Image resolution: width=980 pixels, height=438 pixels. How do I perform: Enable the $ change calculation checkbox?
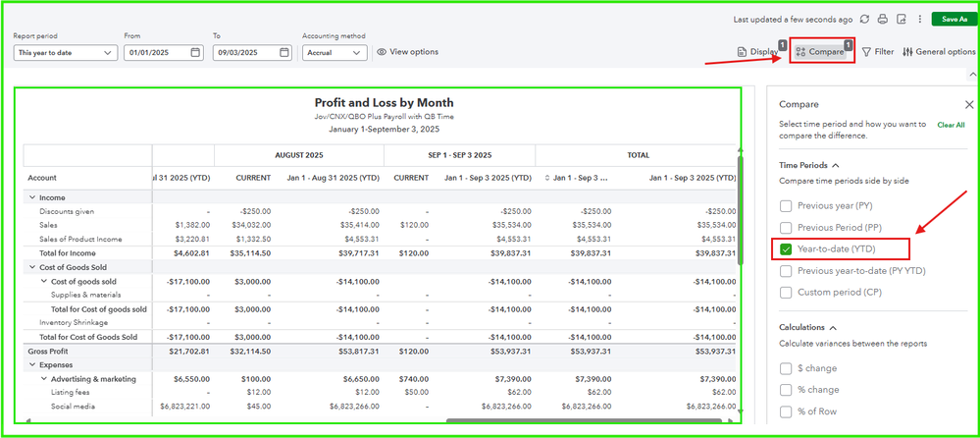pyautogui.click(x=786, y=368)
